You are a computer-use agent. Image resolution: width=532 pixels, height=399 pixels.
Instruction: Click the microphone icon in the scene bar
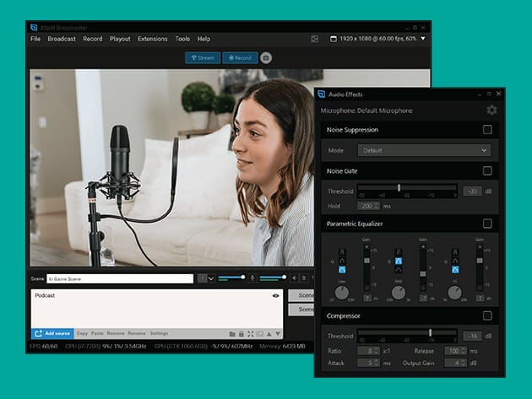coord(252,278)
